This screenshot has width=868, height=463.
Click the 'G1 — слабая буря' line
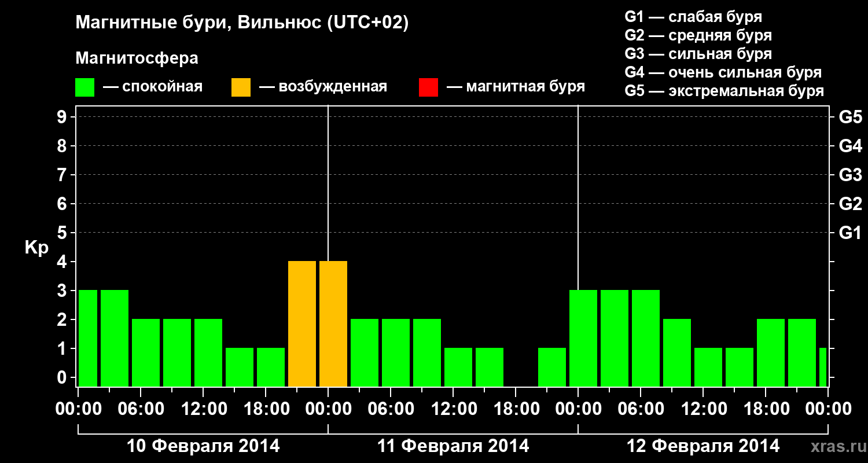[x=693, y=17]
